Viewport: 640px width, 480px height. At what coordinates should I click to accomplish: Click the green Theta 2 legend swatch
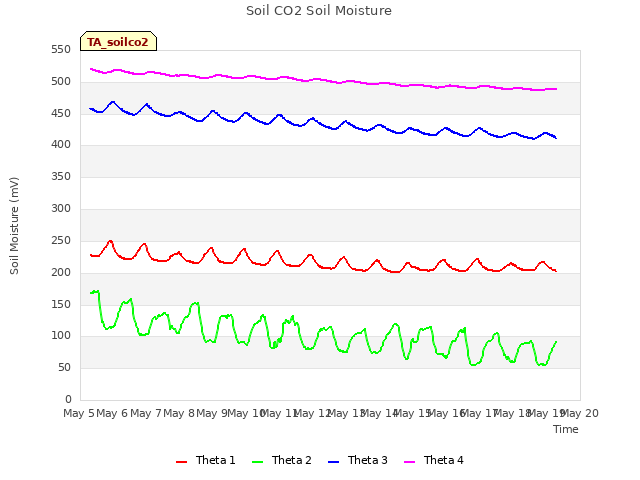click(258, 462)
